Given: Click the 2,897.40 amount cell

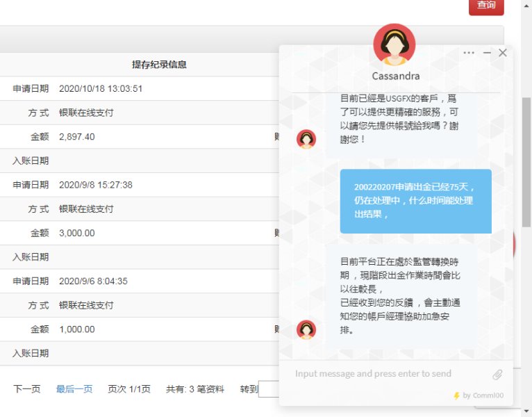Looking at the screenshot, I should pos(77,137).
